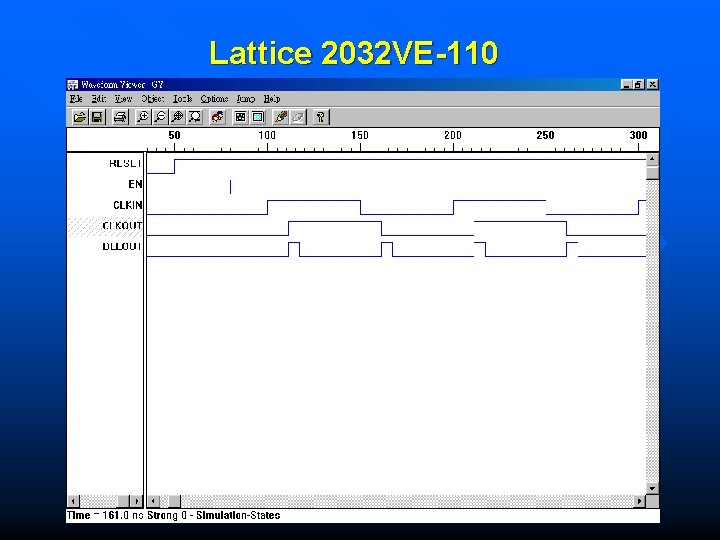The height and width of the screenshot is (540, 720).
Task: Open the Jump menu
Action: pyautogui.click(x=246, y=99)
